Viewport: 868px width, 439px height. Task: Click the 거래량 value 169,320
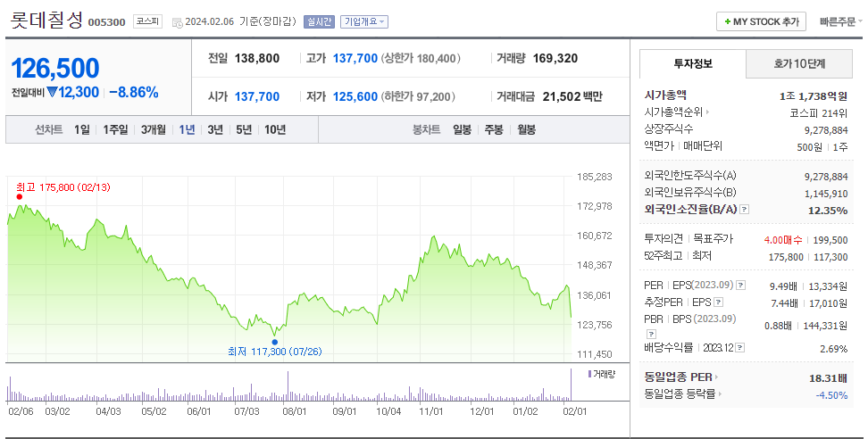555,58
